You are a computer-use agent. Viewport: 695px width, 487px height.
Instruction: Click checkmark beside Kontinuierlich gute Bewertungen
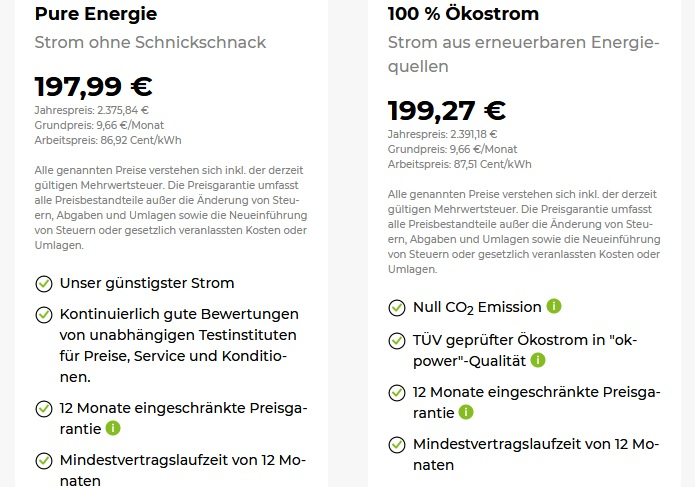(44, 314)
